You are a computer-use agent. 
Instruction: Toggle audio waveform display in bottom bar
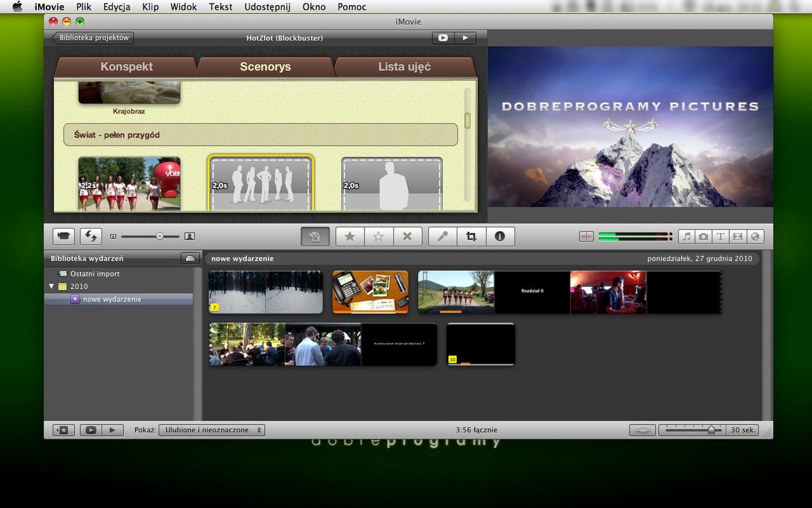tap(642, 430)
